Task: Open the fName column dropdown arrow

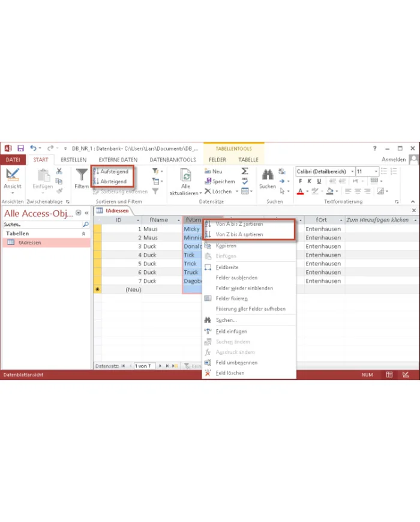Action: (179, 220)
